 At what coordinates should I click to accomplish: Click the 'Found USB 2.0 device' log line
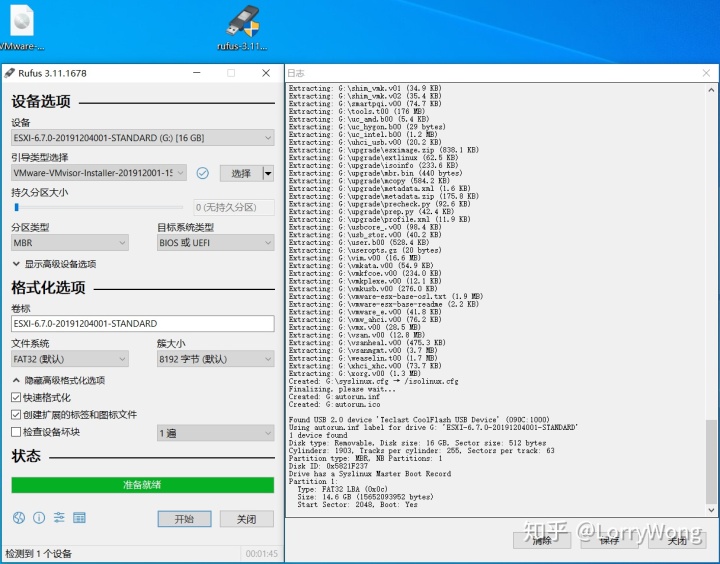pos(419,420)
